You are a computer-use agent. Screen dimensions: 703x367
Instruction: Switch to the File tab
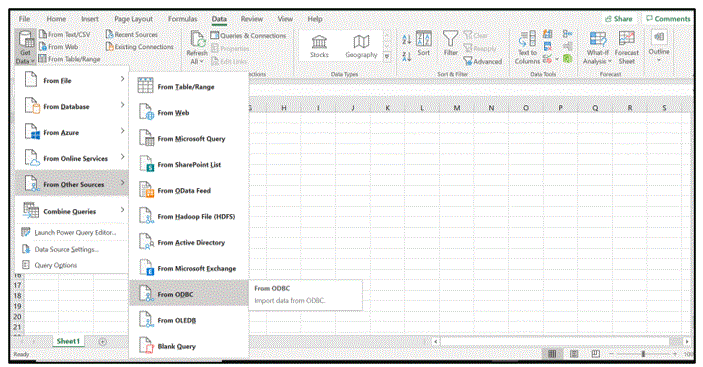(24, 19)
